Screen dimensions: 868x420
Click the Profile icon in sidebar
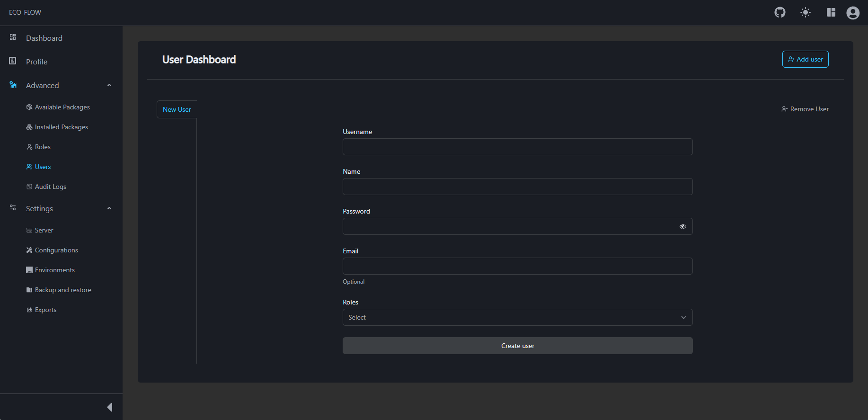[13, 61]
